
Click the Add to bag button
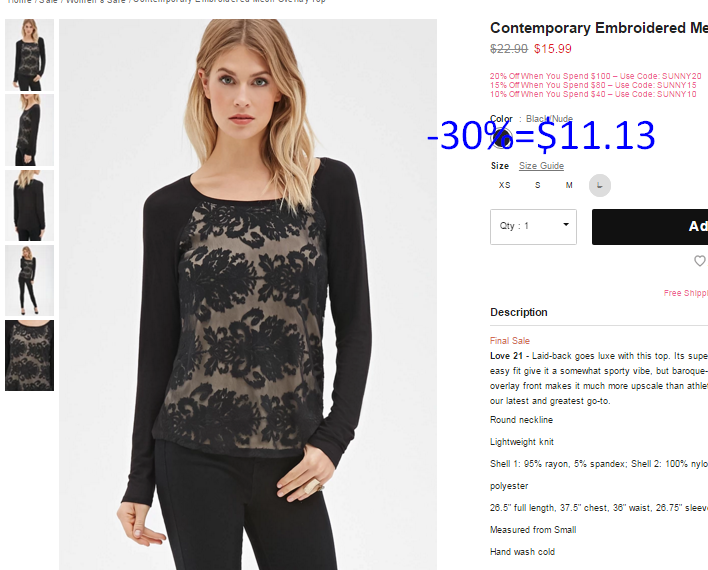650,227
